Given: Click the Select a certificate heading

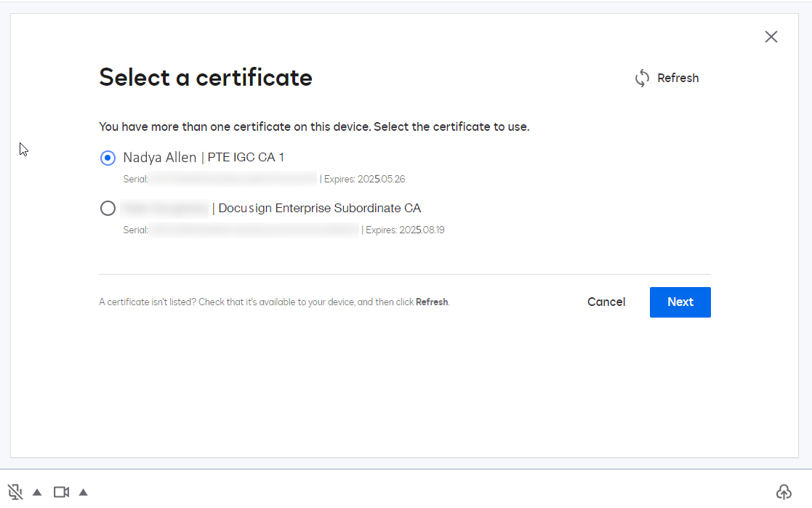Looking at the screenshot, I should pos(206,77).
